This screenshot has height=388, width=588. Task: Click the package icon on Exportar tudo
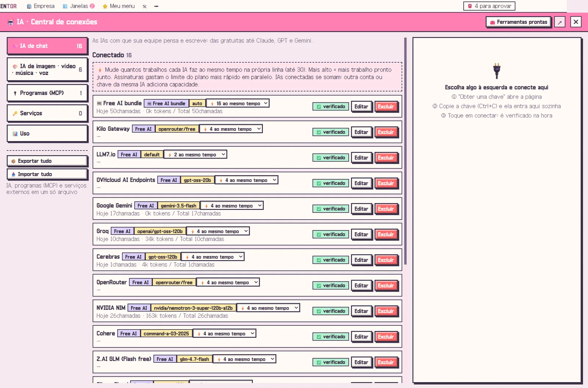point(13,161)
